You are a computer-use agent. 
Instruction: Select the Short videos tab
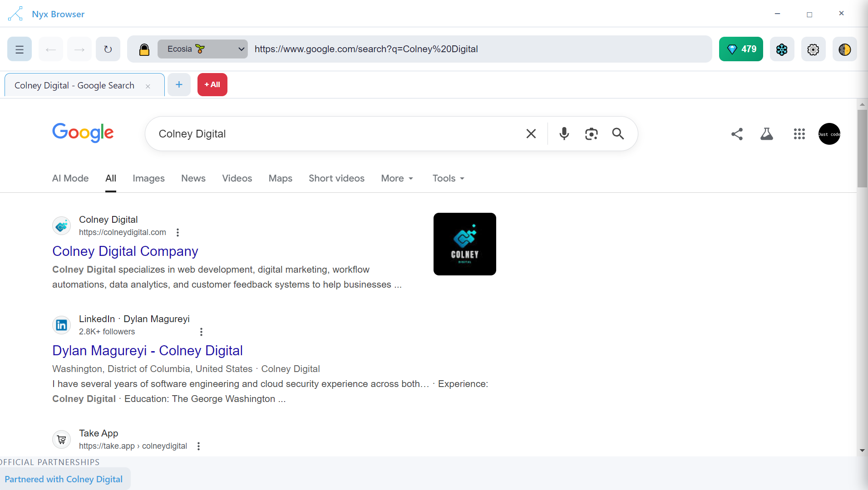click(336, 178)
